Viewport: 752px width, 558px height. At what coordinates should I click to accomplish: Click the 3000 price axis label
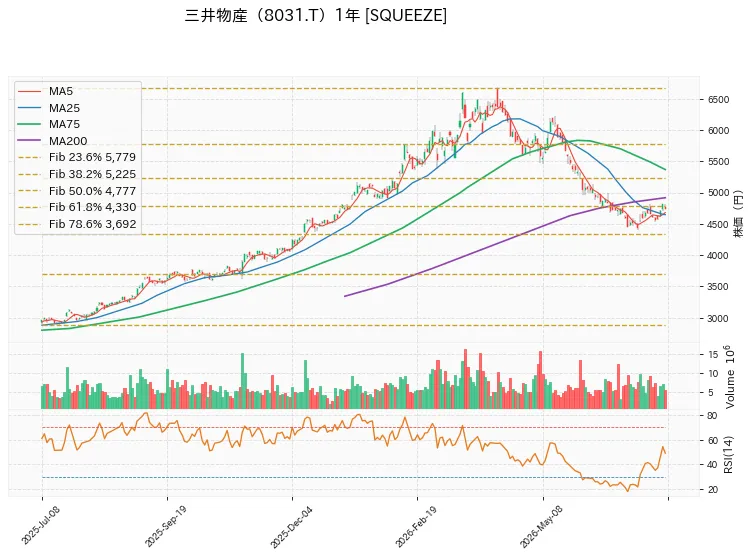click(x=718, y=319)
